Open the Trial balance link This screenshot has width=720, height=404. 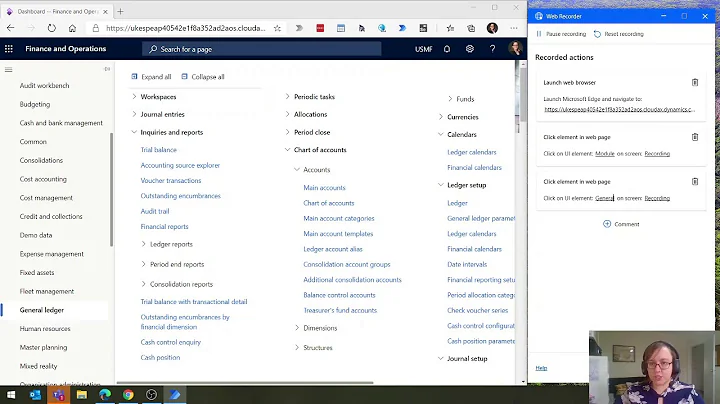(x=158, y=150)
